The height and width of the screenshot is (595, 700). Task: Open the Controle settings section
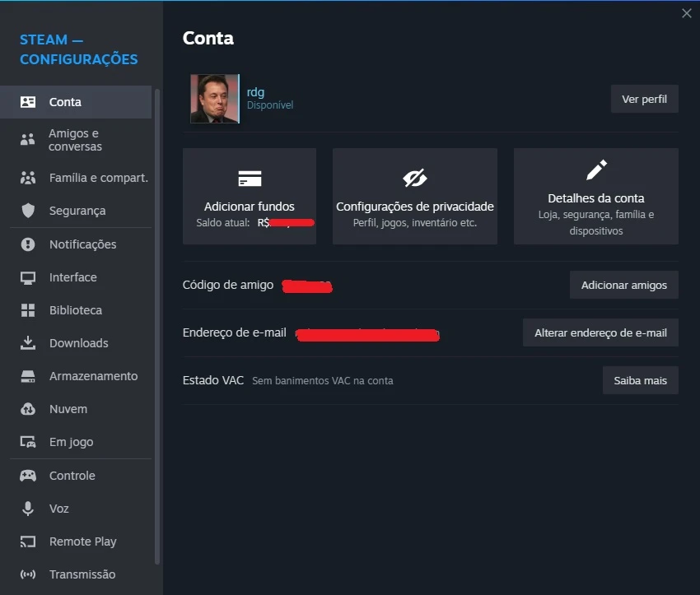pos(76,476)
